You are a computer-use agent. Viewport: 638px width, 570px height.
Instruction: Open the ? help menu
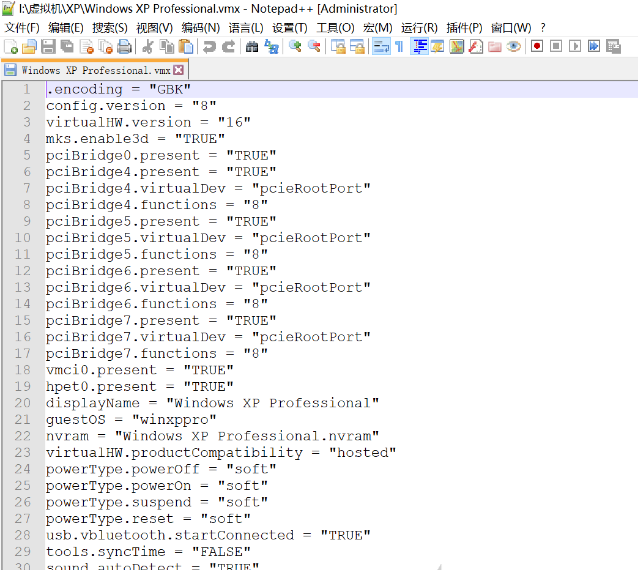coord(543,28)
